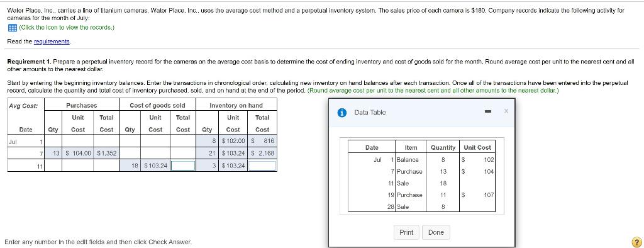
Task: Select the Jul 11 inventory on hand total field
Action: tap(262, 166)
